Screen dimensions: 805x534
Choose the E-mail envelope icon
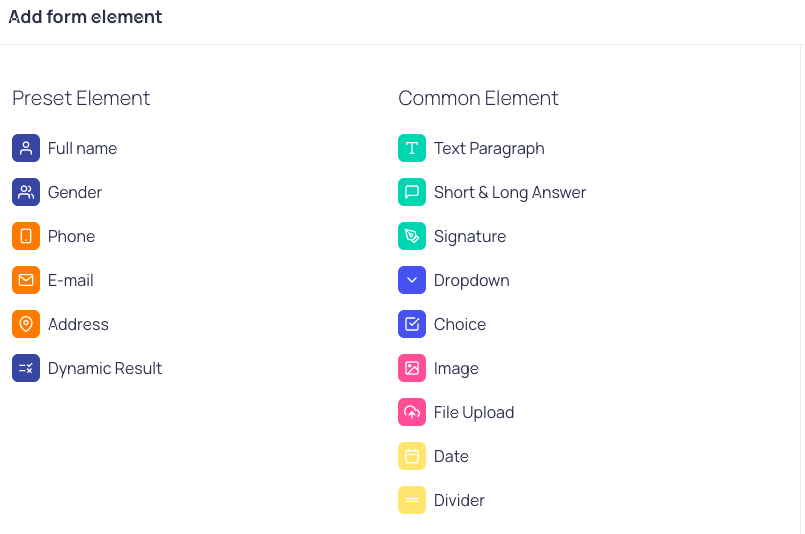pyautogui.click(x=26, y=280)
